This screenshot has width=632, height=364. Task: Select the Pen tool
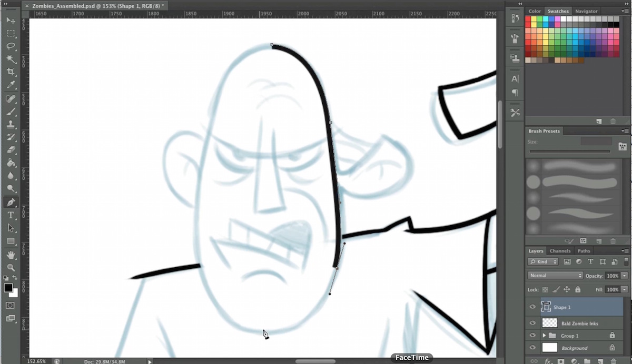(x=12, y=202)
